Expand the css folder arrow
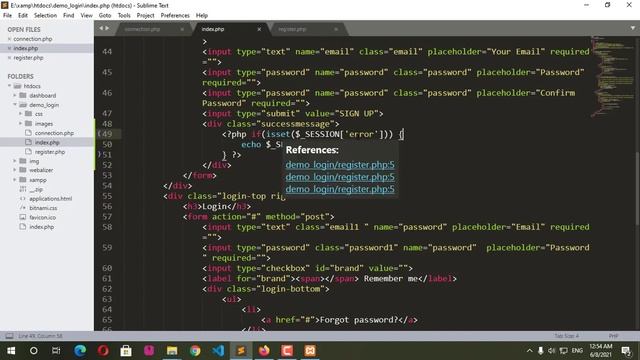The height and width of the screenshot is (360, 640). [20, 113]
